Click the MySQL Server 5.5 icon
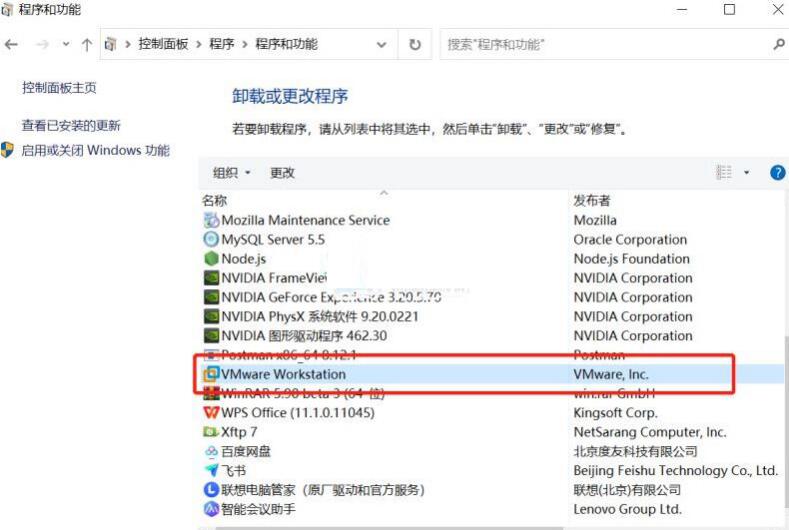 (x=211, y=239)
